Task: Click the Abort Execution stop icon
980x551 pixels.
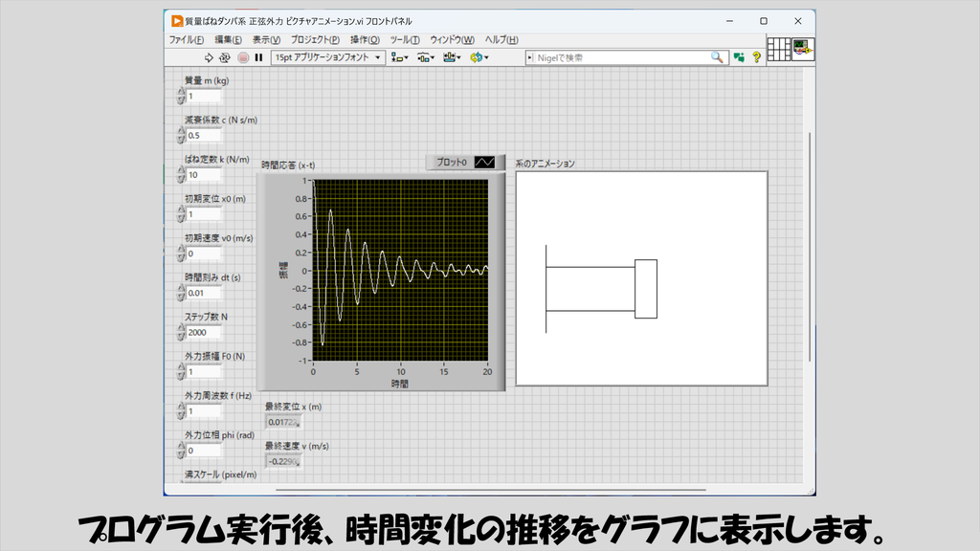Action: (x=243, y=57)
